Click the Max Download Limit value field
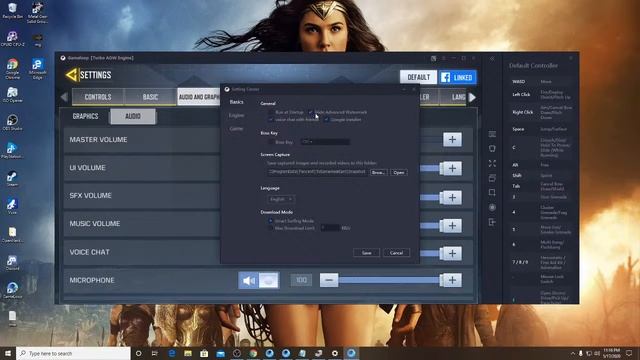640x360 pixels. tap(330, 228)
